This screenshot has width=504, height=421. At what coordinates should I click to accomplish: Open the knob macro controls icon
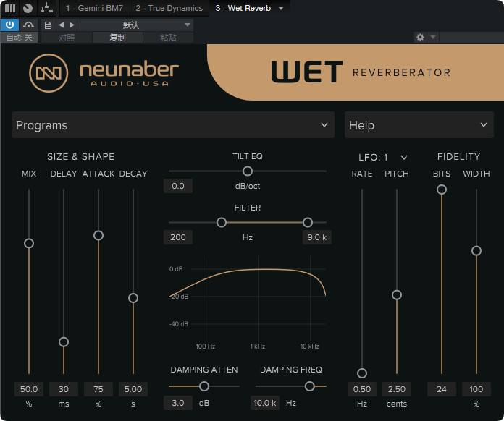point(28,8)
